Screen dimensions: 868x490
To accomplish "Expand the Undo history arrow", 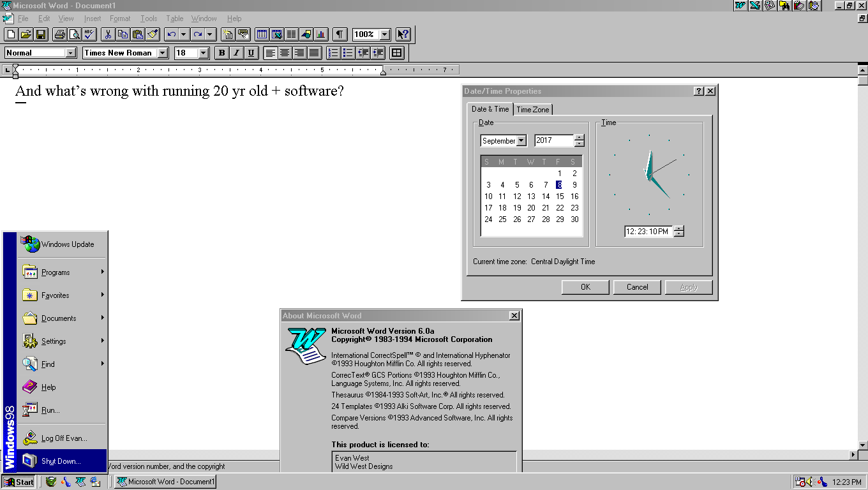I will [184, 34].
